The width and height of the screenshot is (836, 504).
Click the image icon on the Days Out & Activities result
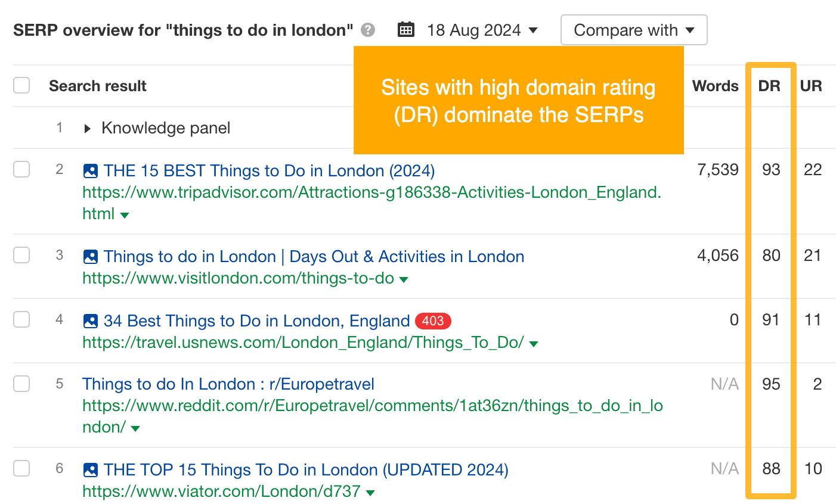[x=90, y=257]
